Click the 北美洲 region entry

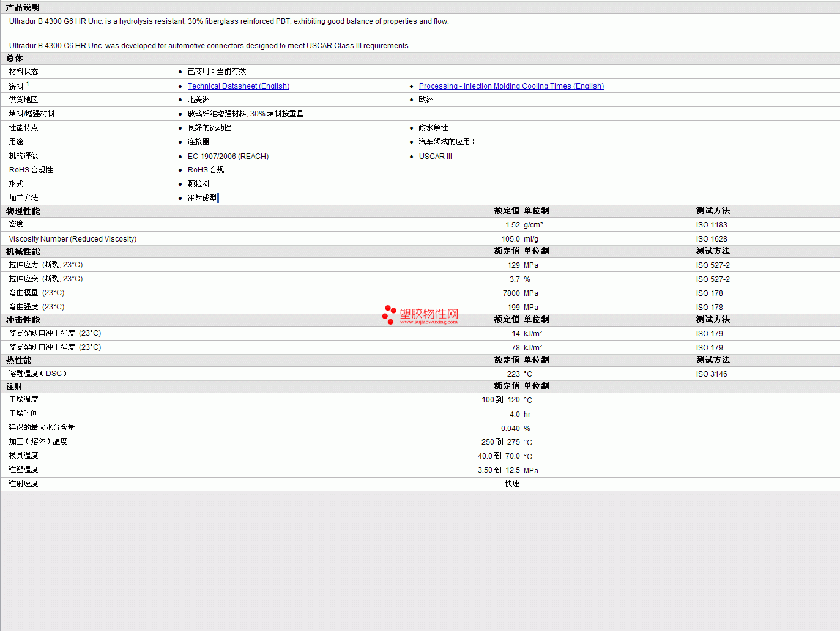click(198, 100)
